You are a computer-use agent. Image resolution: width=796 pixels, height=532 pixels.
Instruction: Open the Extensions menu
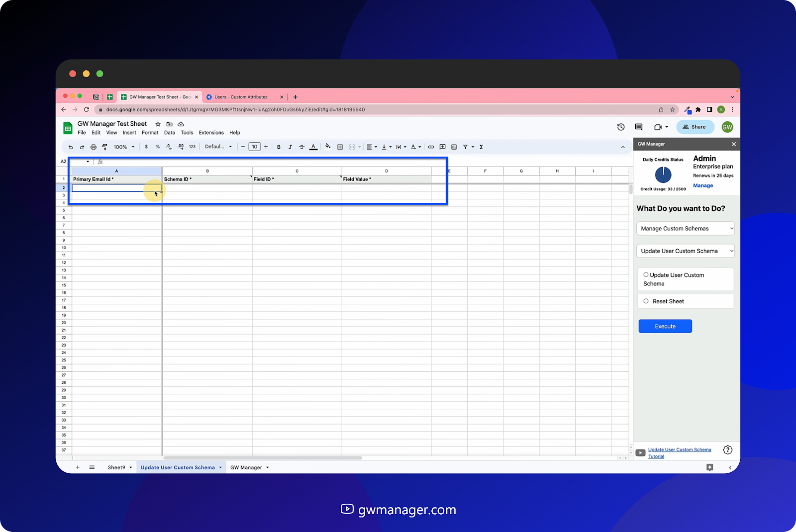pyautogui.click(x=211, y=133)
